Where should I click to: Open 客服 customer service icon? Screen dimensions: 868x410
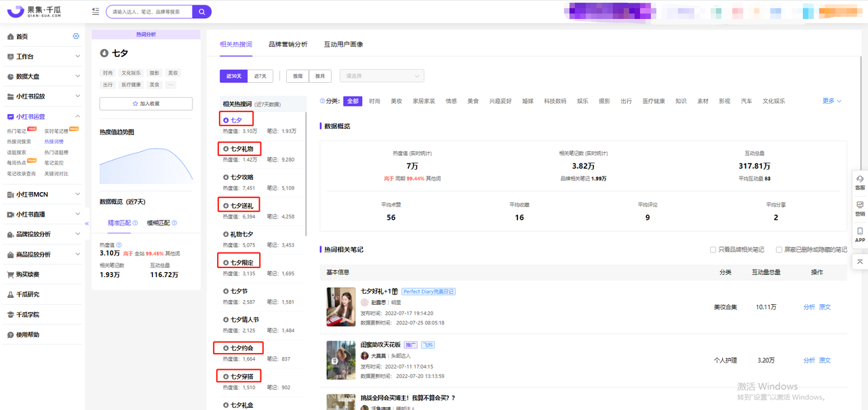(x=860, y=181)
